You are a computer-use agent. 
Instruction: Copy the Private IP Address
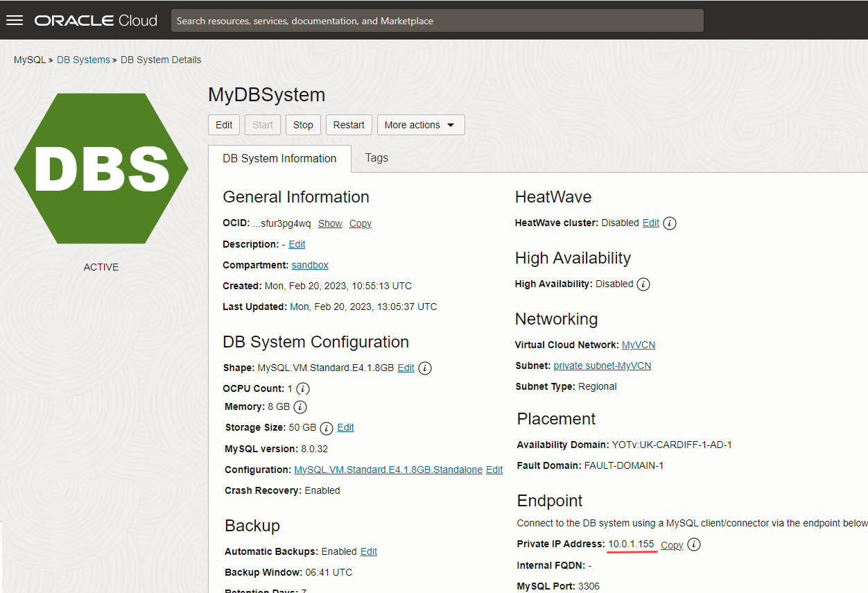click(672, 545)
